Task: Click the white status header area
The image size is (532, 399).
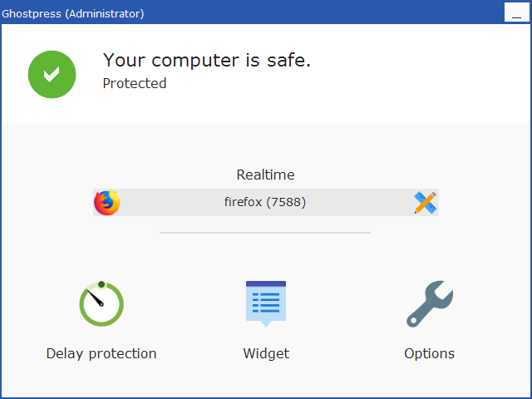Action: pos(266,74)
